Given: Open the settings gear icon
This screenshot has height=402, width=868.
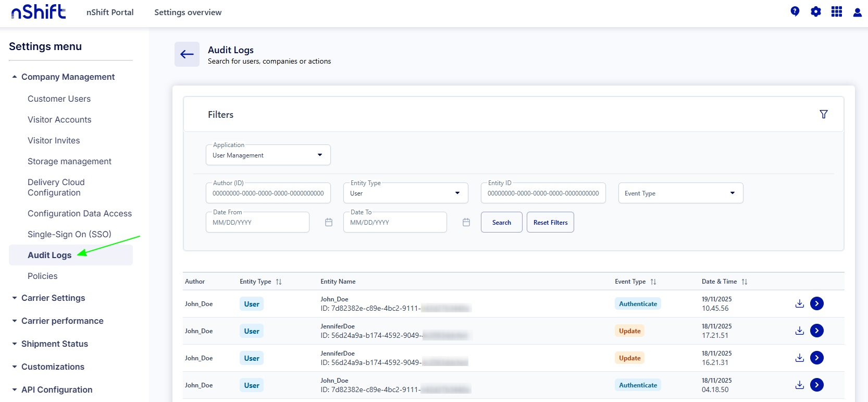Looking at the screenshot, I should pyautogui.click(x=815, y=11).
